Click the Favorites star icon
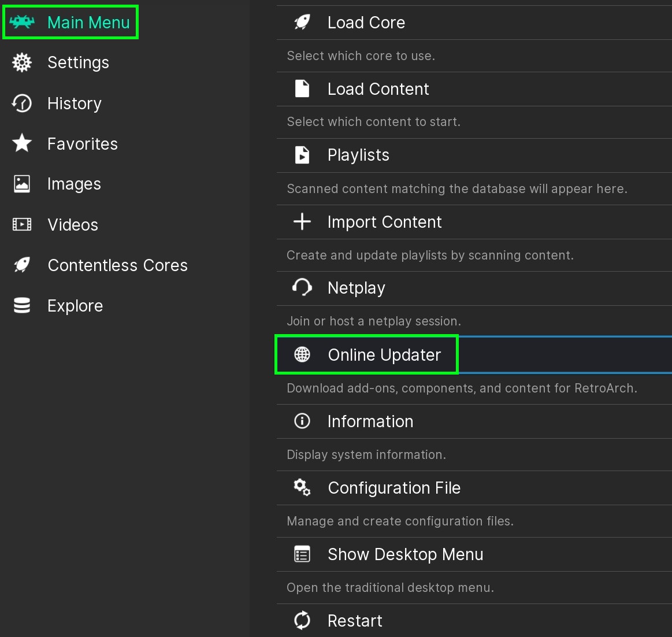672x637 pixels. [x=22, y=143]
